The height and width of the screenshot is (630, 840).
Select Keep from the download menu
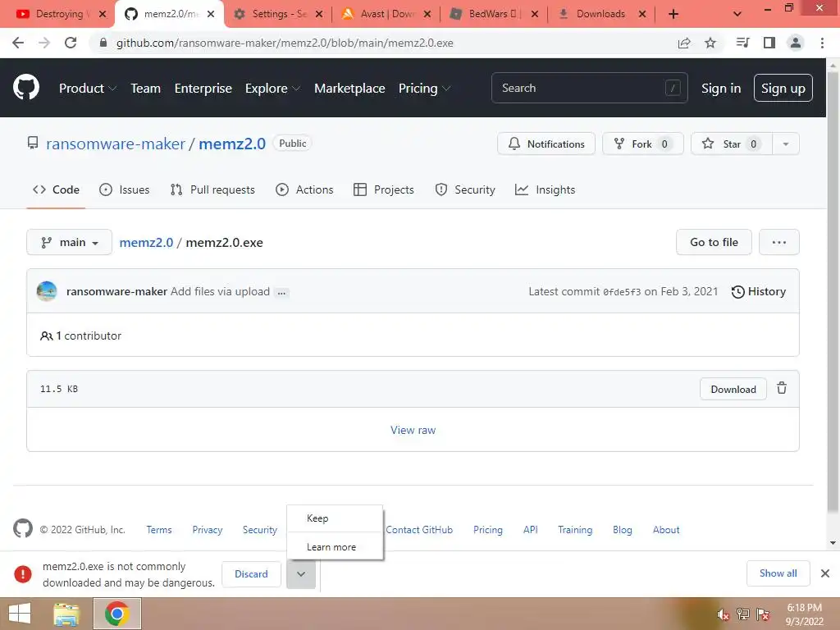(335, 518)
